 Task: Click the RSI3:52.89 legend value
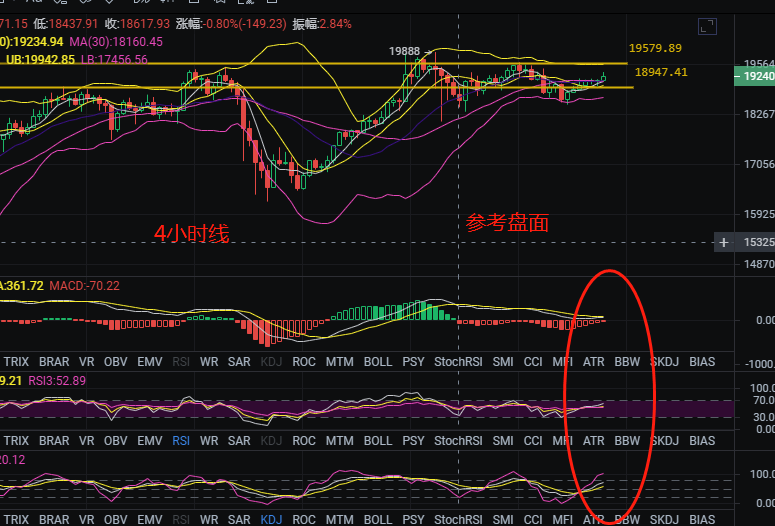point(57,381)
